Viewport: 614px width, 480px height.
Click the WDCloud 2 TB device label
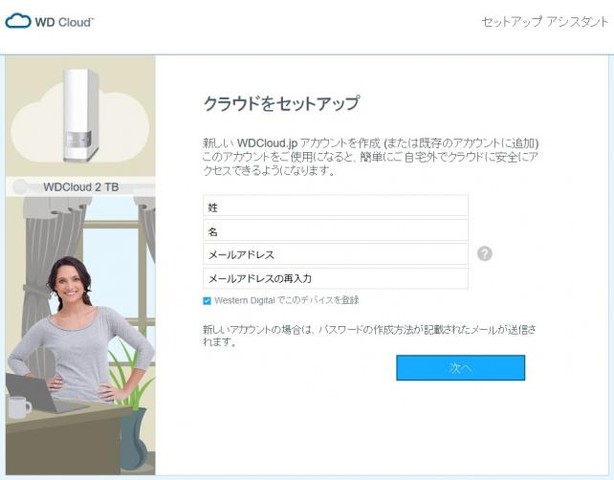pos(81,187)
